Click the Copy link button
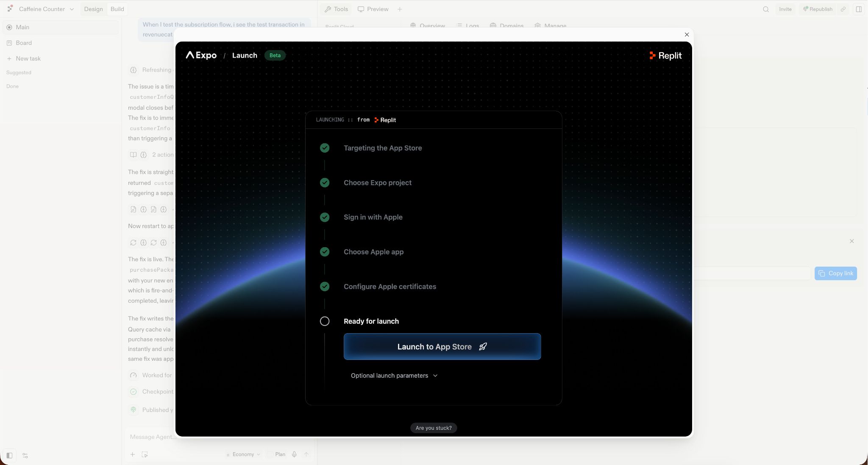 point(835,273)
